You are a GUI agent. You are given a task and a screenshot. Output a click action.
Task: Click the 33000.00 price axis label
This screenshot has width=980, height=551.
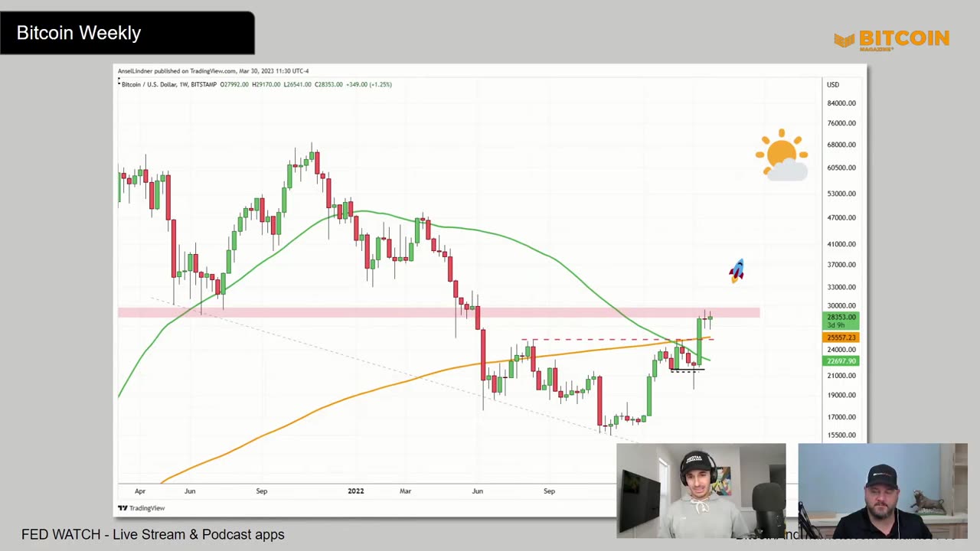[x=841, y=287]
